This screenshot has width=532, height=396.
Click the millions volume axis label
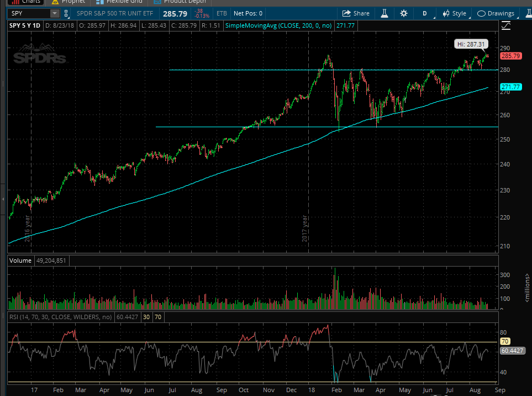[527, 288]
